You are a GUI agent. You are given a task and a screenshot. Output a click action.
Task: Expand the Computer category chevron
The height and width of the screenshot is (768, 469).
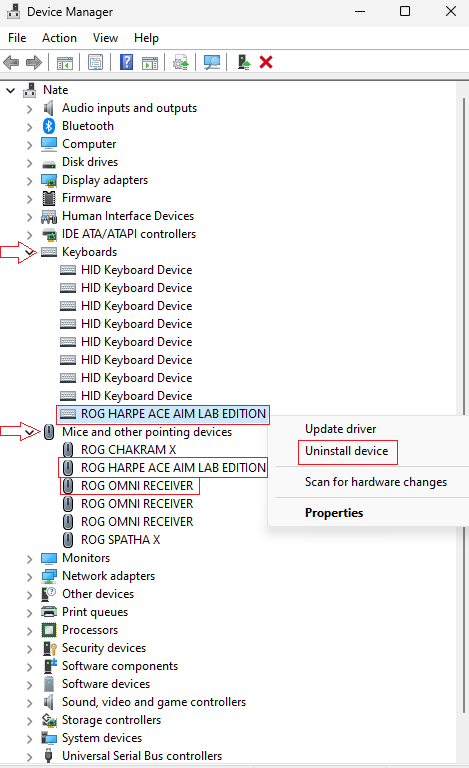pos(29,145)
